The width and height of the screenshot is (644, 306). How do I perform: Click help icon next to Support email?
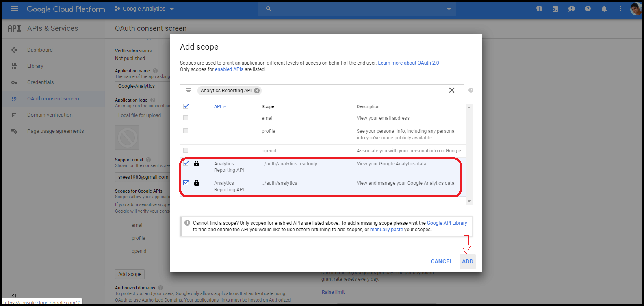tap(148, 160)
